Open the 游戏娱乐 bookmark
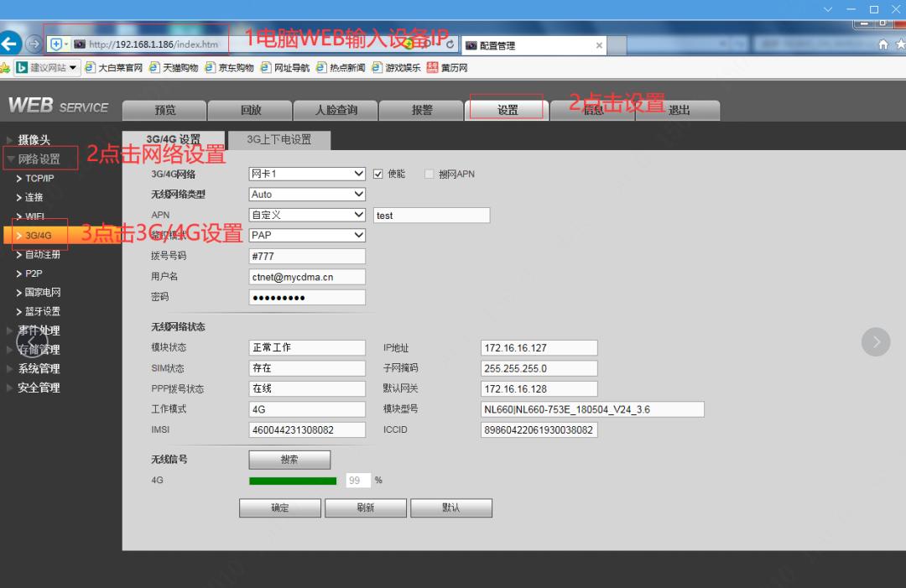Viewport: 906px width, 588px height. [396, 68]
